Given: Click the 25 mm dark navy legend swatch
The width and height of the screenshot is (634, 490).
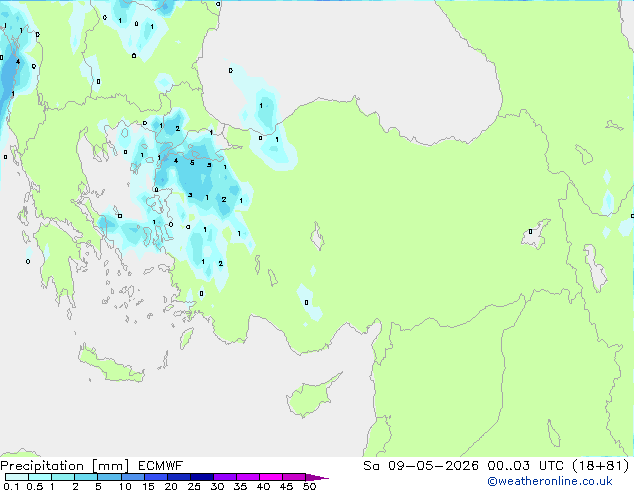Looking at the screenshot, I should [x=202, y=477].
